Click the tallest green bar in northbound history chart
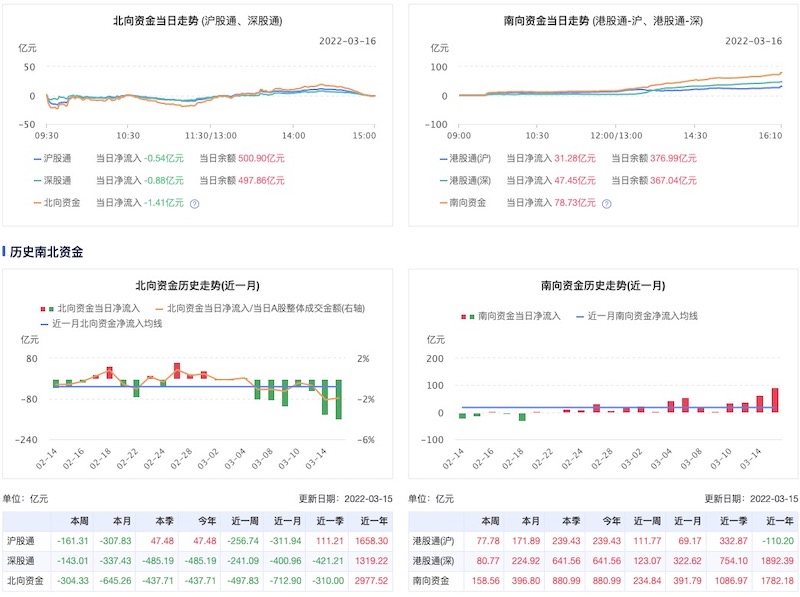The height and width of the screenshot is (597, 800). point(338,400)
